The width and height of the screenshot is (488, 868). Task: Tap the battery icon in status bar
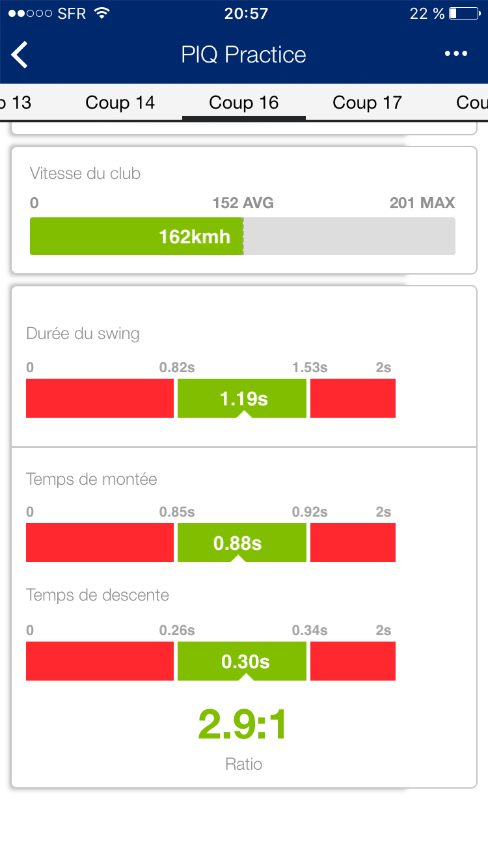pos(463,14)
